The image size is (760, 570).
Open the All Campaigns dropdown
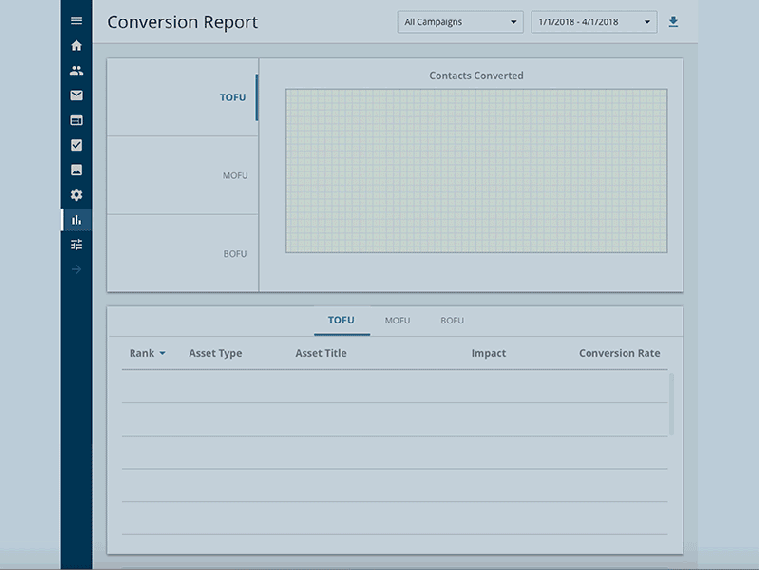click(x=460, y=22)
